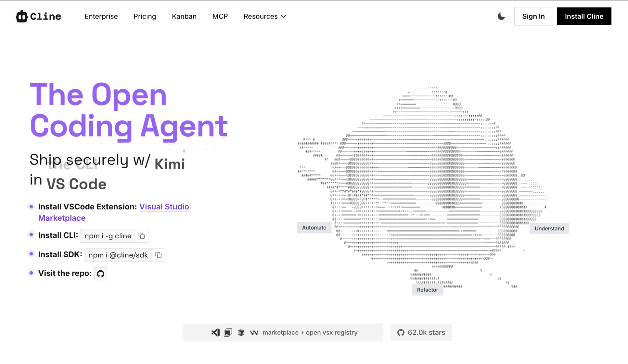Copy the npm i -g cline command

[x=142, y=236]
